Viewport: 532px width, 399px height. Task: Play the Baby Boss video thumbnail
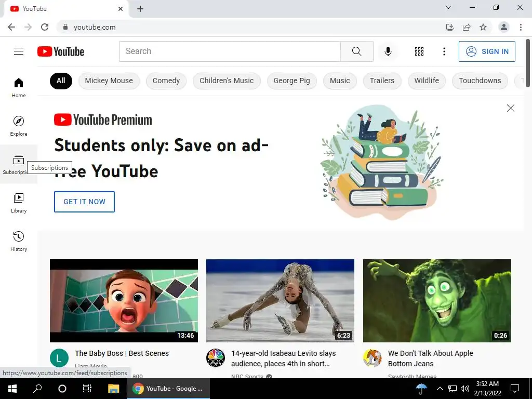pos(124,301)
